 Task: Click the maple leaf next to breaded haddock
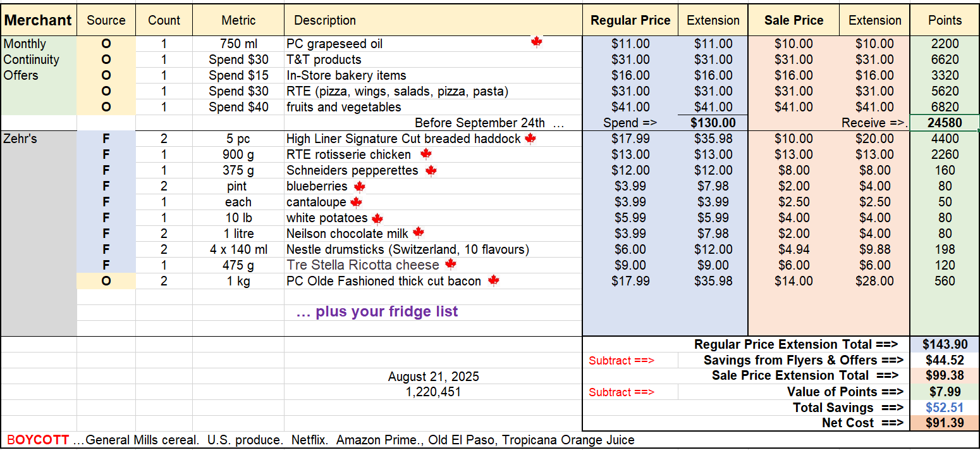point(530,138)
